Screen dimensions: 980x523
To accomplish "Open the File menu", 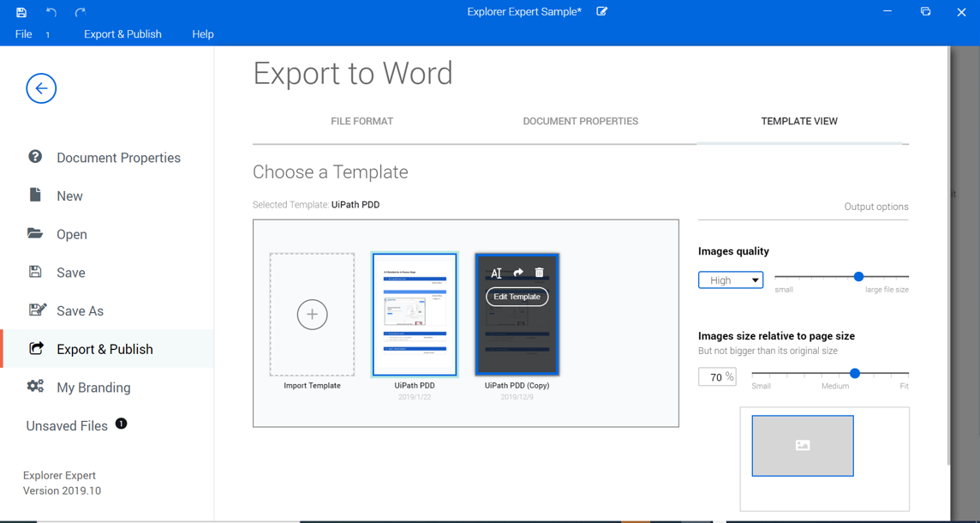I will pyautogui.click(x=23, y=34).
